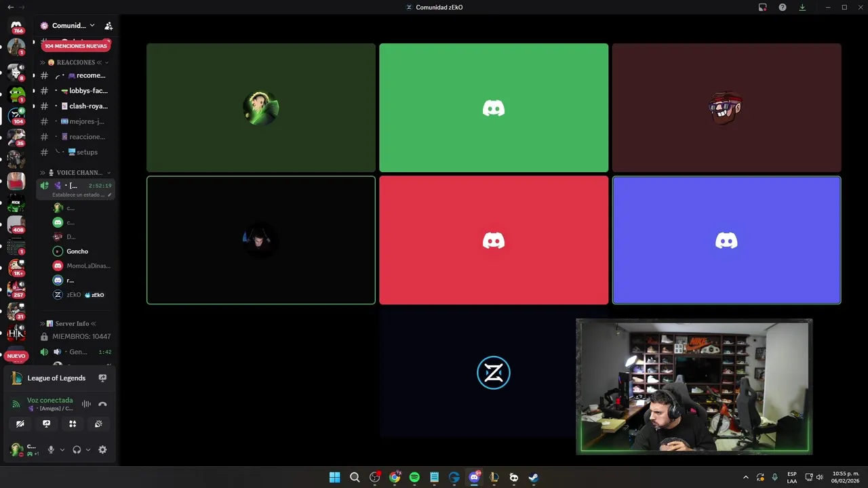868x488 pixels.
Task: Click MIEMBROS: 10447 locked channel
Action: pyautogui.click(x=75, y=336)
